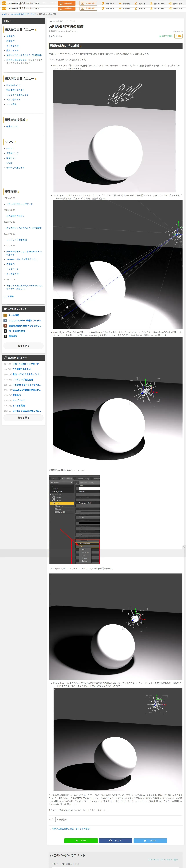Click the Light Geometry menu screenshot
The image size is (186, 868).
74,520
